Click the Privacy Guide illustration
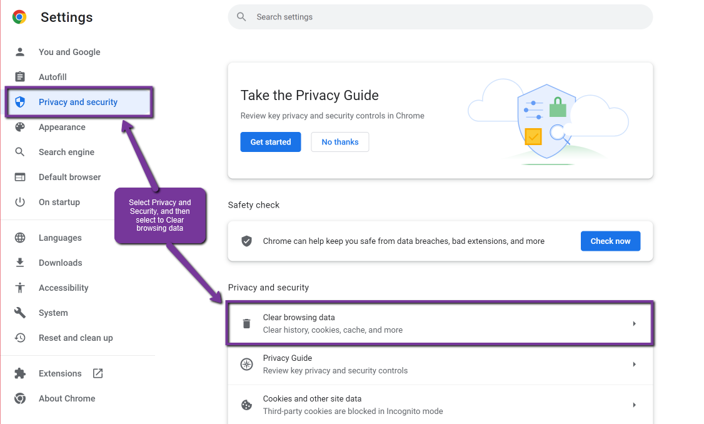This screenshot has height=424, width=704. [548, 122]
